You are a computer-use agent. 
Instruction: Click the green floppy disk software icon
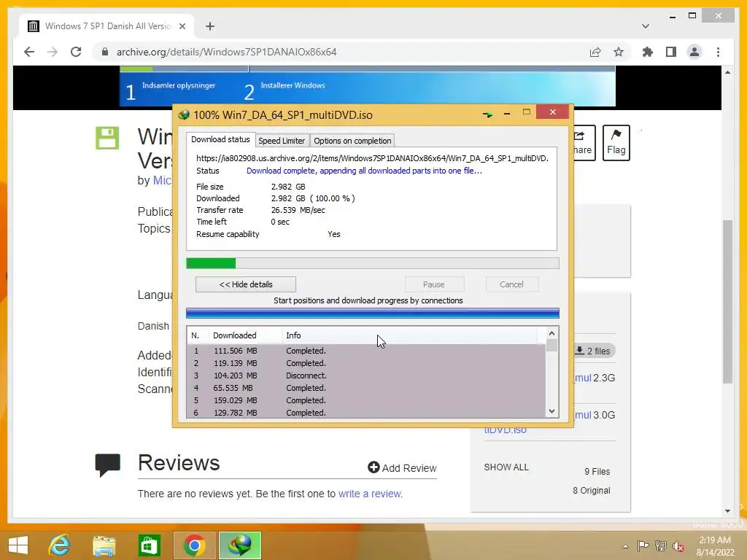coord(107,138)
